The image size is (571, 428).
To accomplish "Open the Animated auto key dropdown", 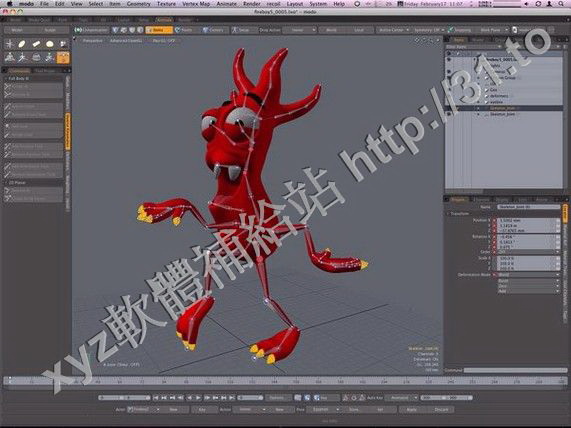I will pyautogui.click(x=402, y=398).
